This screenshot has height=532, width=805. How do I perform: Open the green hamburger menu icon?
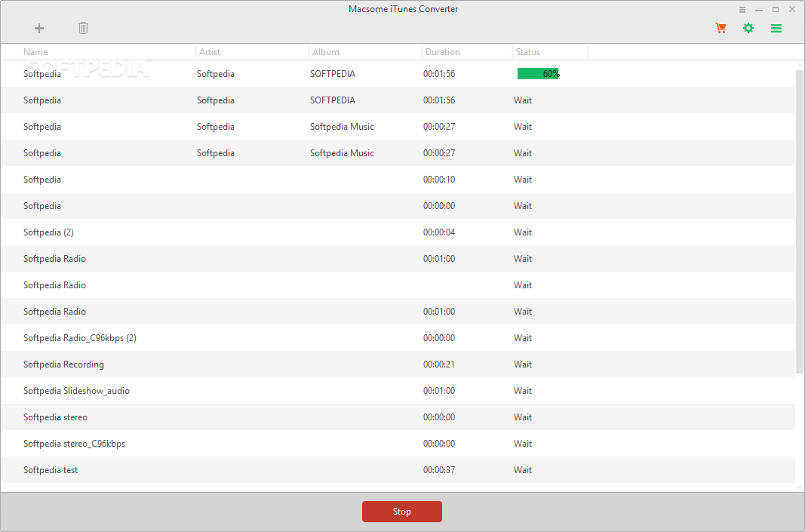776,28
